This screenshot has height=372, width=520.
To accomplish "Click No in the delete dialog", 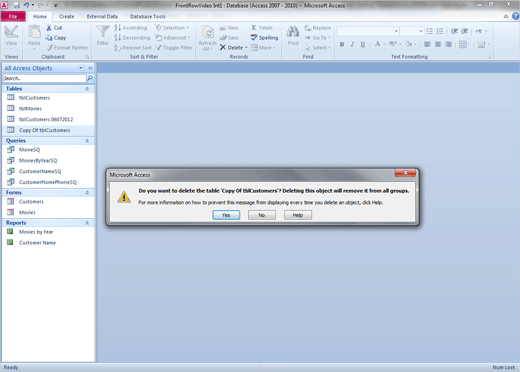I will tap(262, 215).
